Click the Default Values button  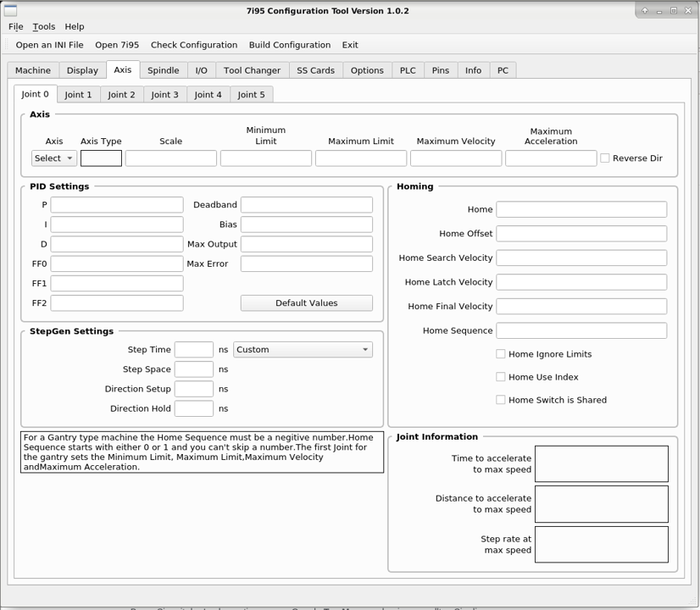(x=307, y=303)
